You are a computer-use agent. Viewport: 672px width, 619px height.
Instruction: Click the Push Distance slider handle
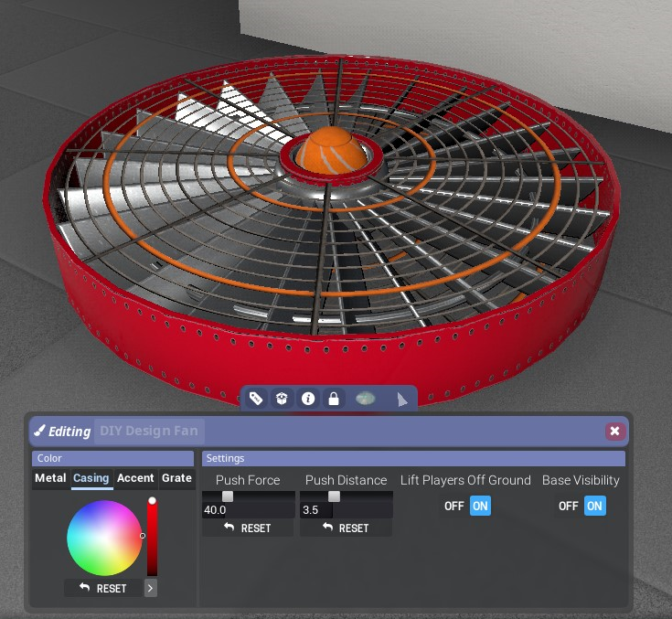[x=334, y=496]
